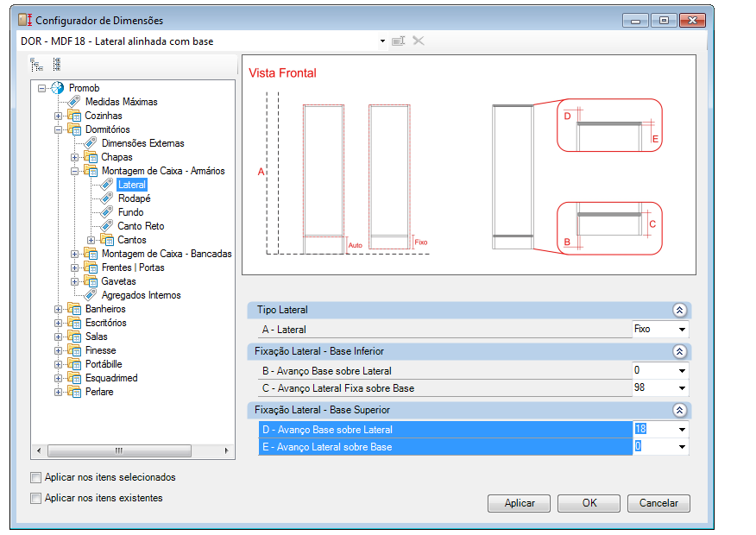This screenshot has height=535, width=756.
Task: Click the tree scrollbar right arrow
Action: pos(226,451)
